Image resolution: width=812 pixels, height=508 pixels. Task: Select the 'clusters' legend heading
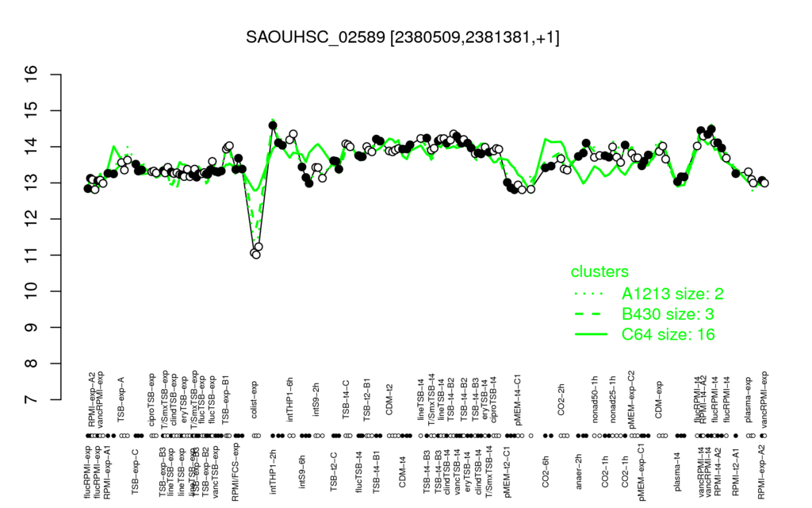click(599, 271)
